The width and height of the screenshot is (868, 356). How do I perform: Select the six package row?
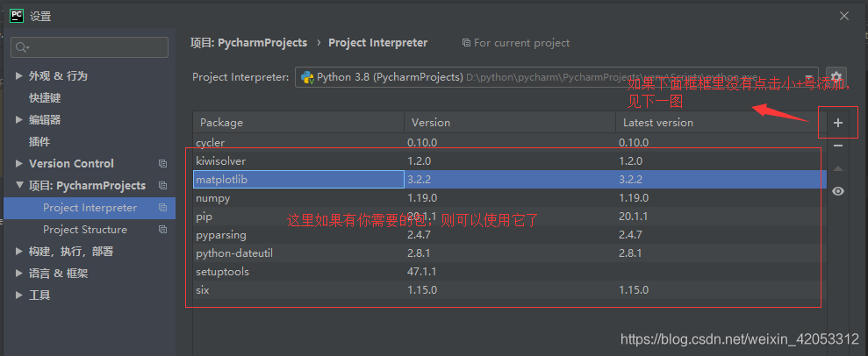click(x=510, y=289)
